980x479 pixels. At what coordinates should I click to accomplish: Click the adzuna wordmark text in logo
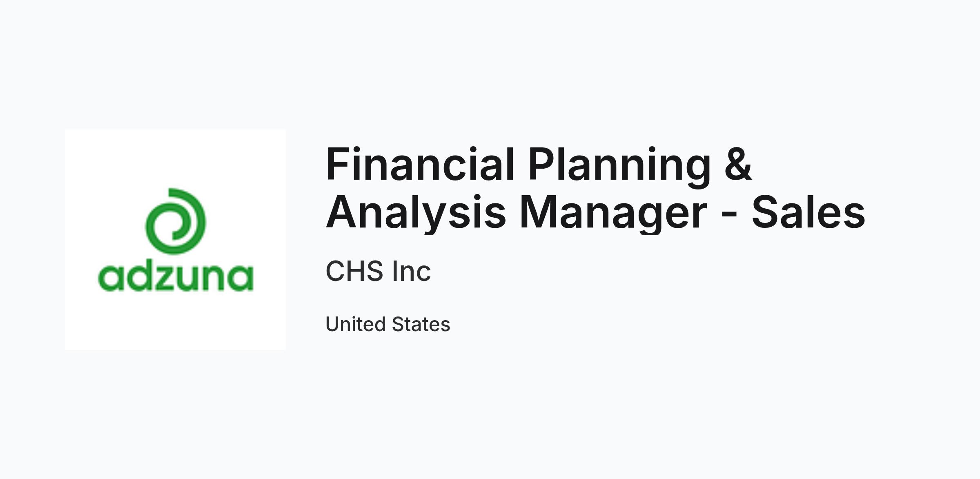click(x=176, y=277)
